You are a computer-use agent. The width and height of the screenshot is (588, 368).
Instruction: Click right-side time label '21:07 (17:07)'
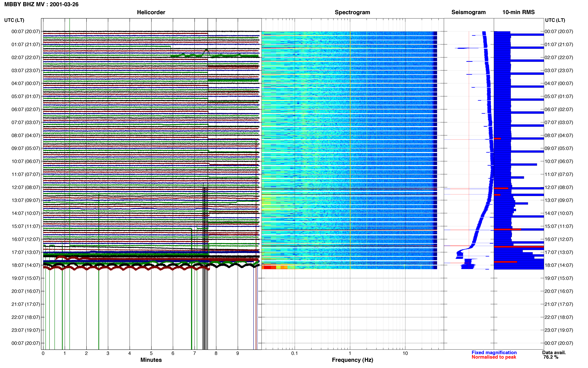pos(559,304)
